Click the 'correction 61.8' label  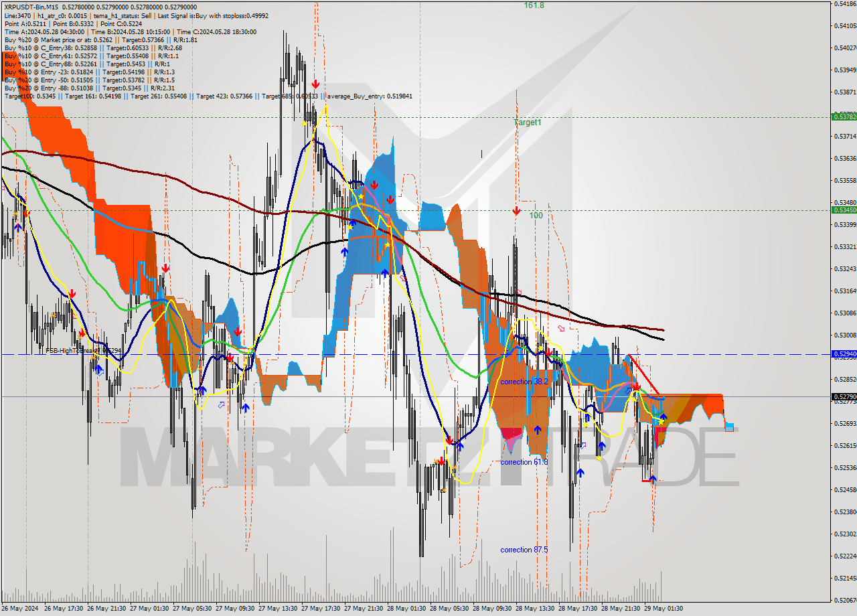click(x=524, y=462)
